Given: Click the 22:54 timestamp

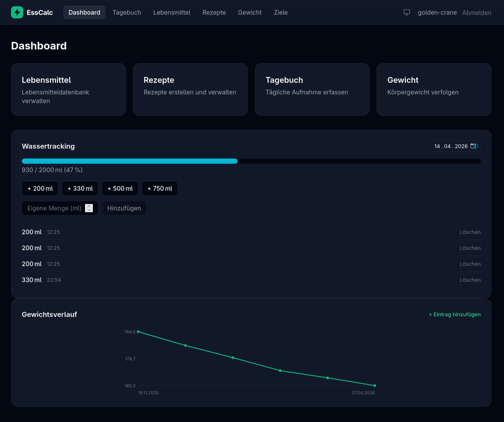Looking at the screenshot, I should [x=54, y=280].
